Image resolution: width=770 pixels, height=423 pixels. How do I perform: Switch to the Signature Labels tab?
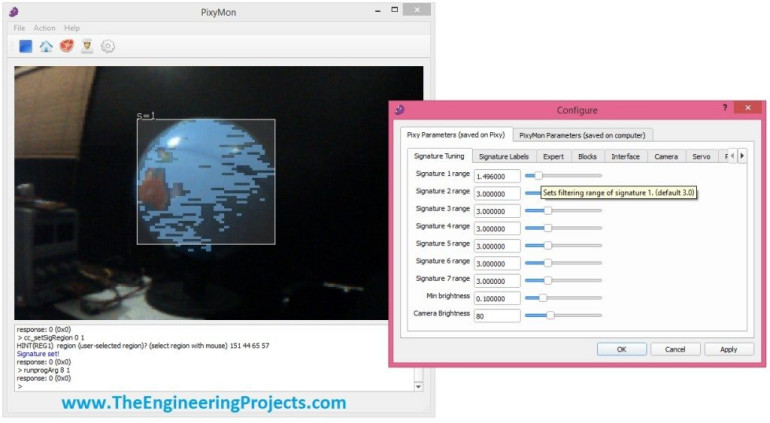pyautogui.click(x=503, y=156)
